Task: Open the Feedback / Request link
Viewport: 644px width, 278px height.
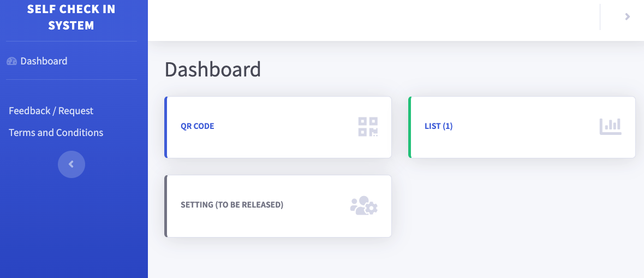Action: [x=51, y=111]
